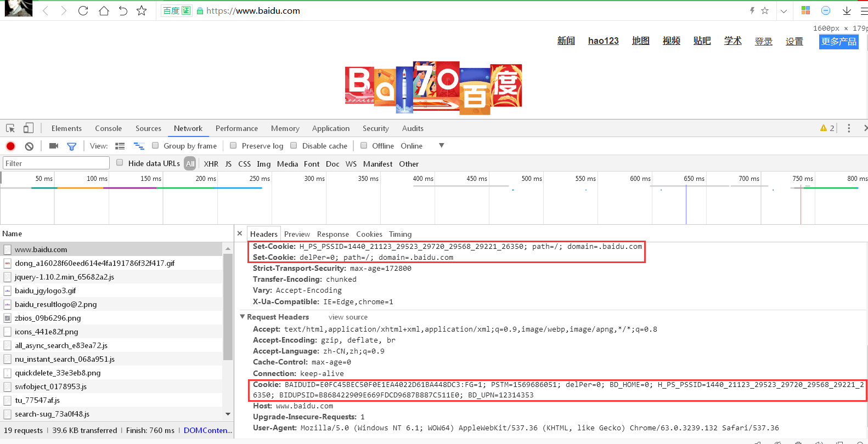Switch to the Console tab
868x444 pixels.
pos(108,128)
